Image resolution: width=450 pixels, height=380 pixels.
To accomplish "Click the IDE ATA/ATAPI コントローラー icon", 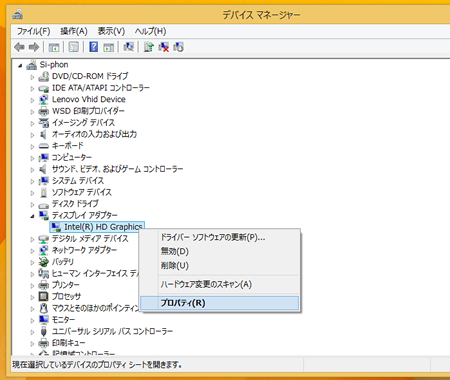I will pos(44,88).
